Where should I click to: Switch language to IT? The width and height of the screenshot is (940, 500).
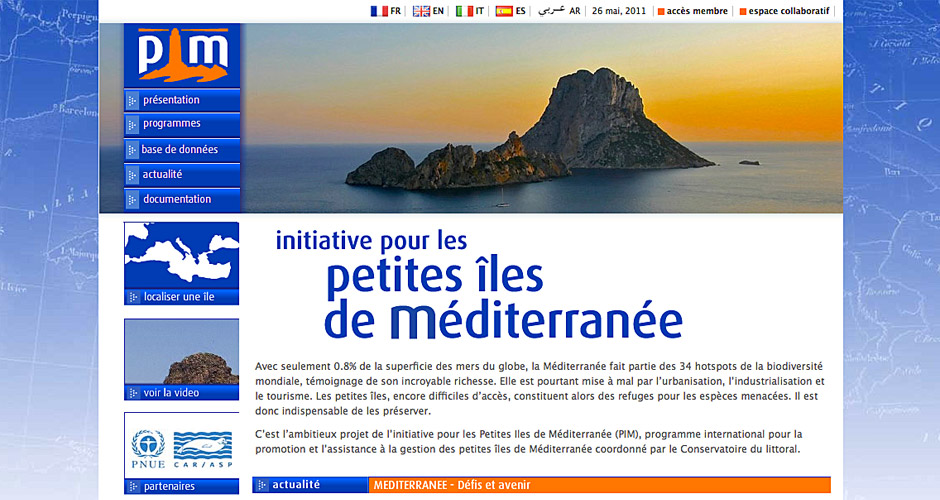(x=480, y=11)
